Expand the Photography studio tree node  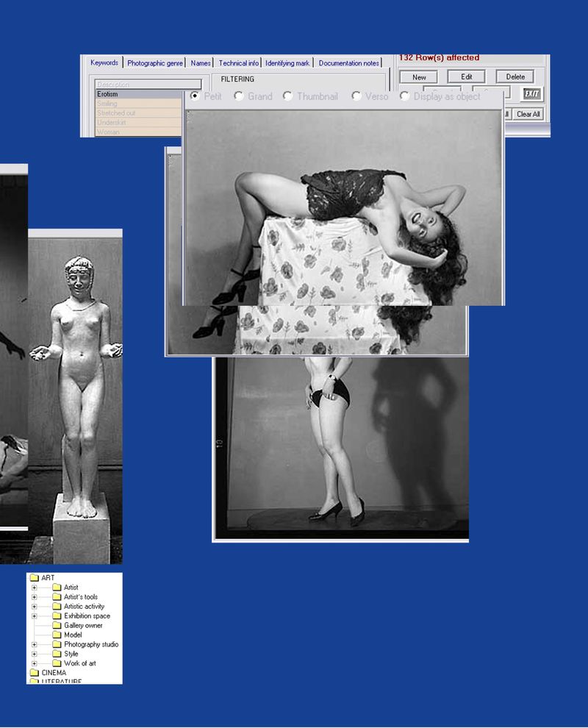[35, 644]
